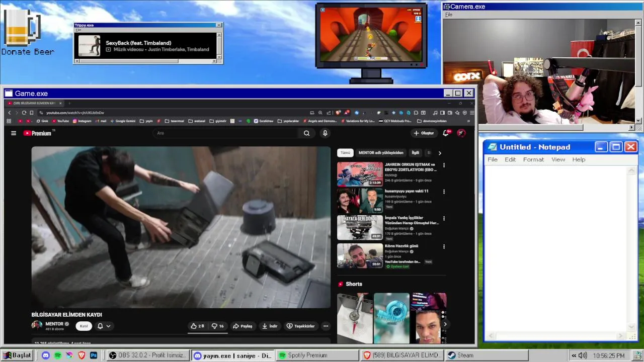Open Spotify from quick launch icons
644x362 pixels.
58,355
